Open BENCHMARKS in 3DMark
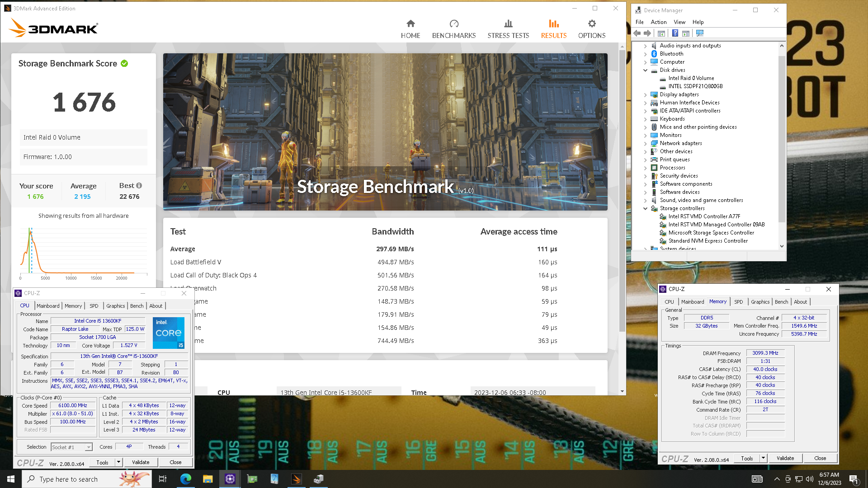The height and width of the screenshot is (488, 868). pyautogui.click(x=454, y=29)
